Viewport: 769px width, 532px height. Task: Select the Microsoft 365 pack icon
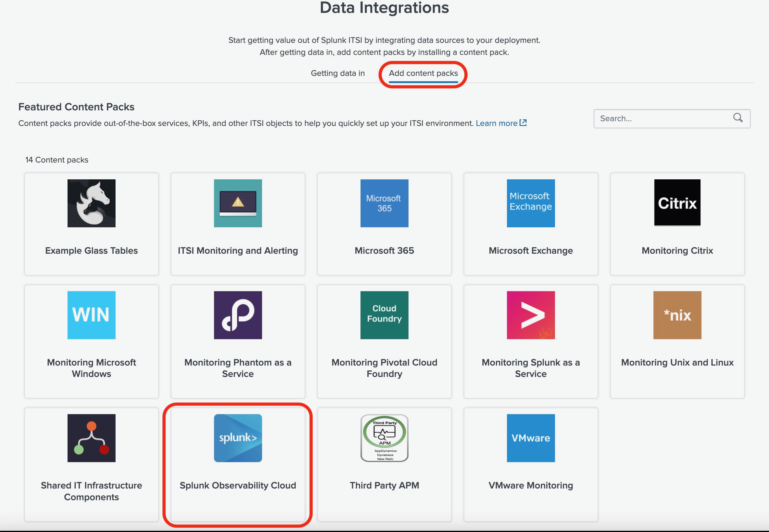384,203
